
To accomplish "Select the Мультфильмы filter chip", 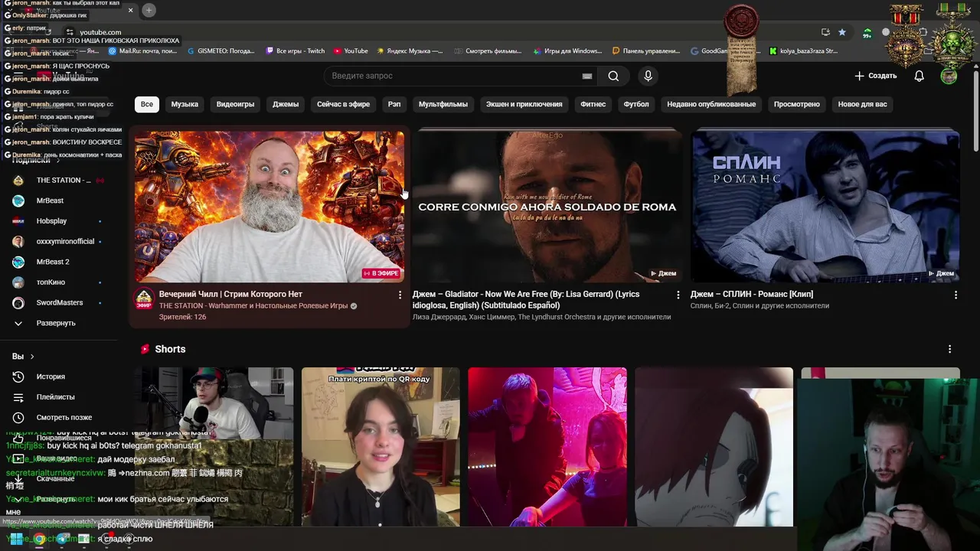I will coord(443,104).
